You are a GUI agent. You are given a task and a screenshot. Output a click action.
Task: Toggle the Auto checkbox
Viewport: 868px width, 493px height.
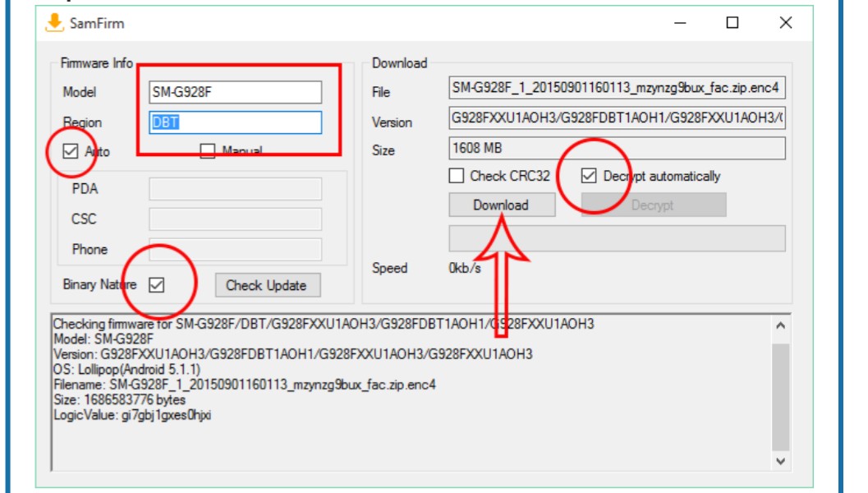click(x=71, y=150)
